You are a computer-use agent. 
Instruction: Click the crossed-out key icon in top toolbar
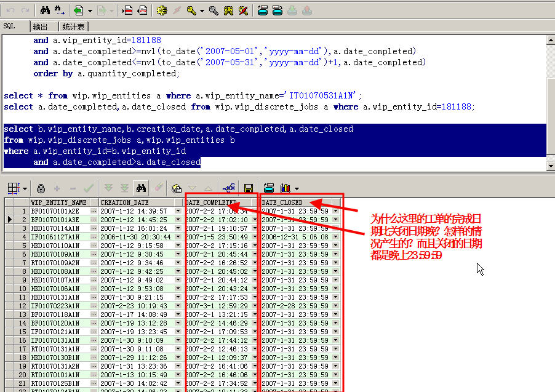click(244, 10)
